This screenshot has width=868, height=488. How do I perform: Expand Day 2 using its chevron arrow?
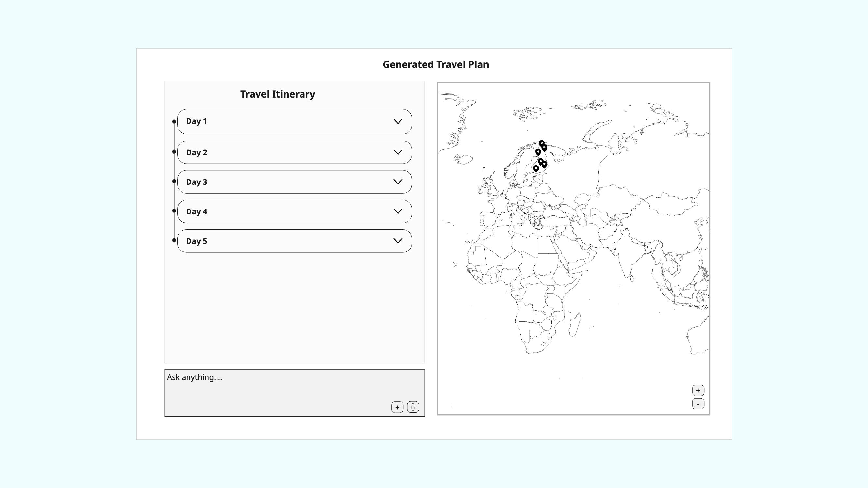[398, 152]
